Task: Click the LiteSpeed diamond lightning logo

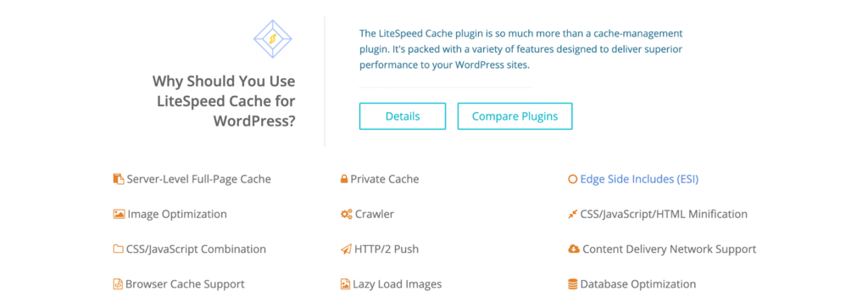Action: click(x=272, y=39)
